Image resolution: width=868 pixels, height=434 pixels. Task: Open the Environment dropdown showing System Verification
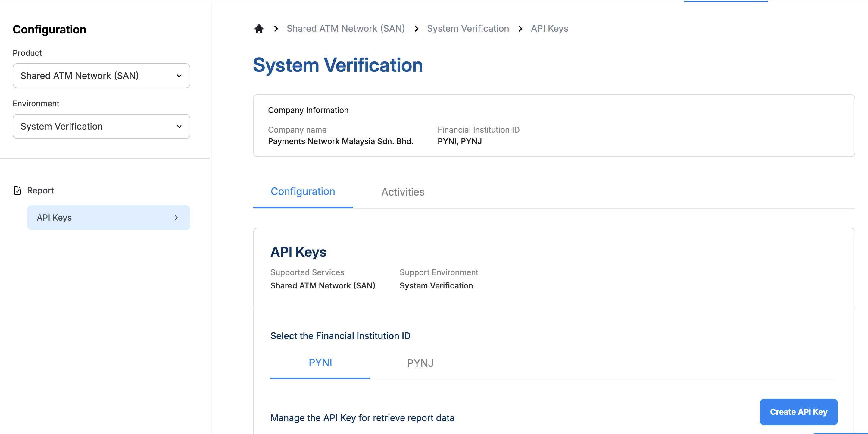[101, 127]
